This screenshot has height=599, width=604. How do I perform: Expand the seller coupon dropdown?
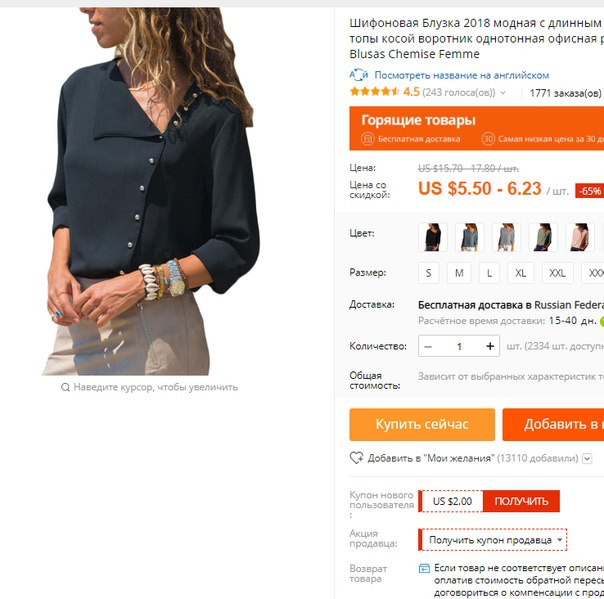click(x=492, y=540)
